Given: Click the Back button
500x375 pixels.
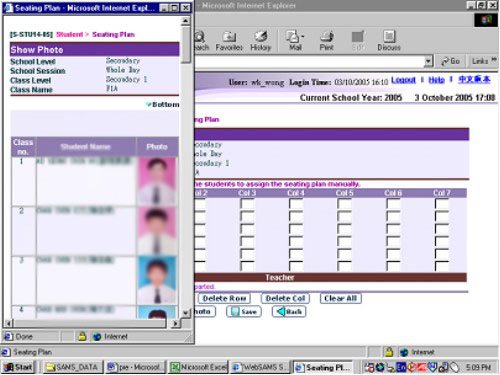Looking at the screenshot, I should [x=289, y=312].
